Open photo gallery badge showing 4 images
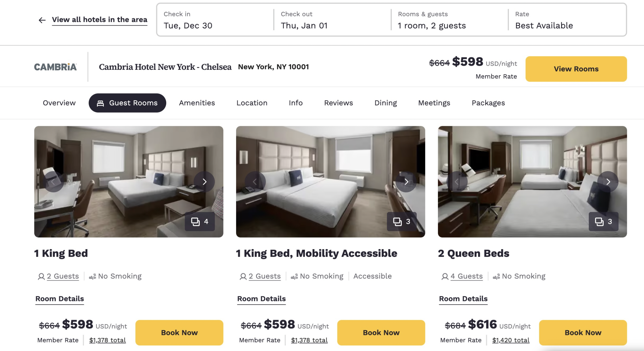644x351 pixels. point(200,222)
